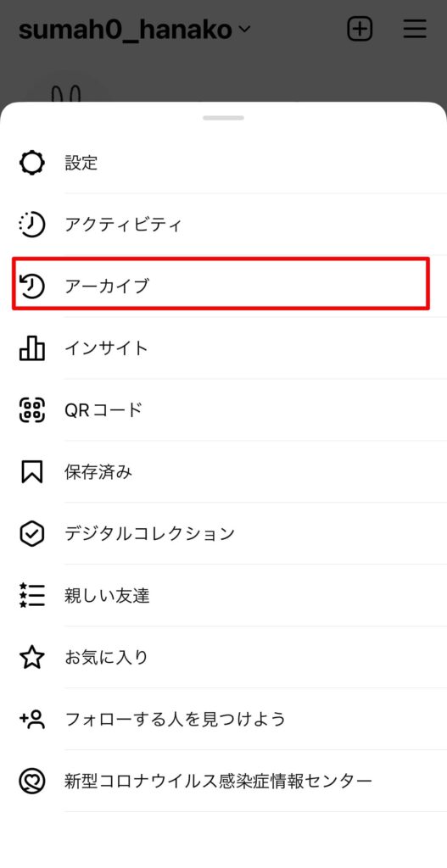This screenshot has width=447, height=868.
Task: Tap the QR code icon
Action: point(32,410)
